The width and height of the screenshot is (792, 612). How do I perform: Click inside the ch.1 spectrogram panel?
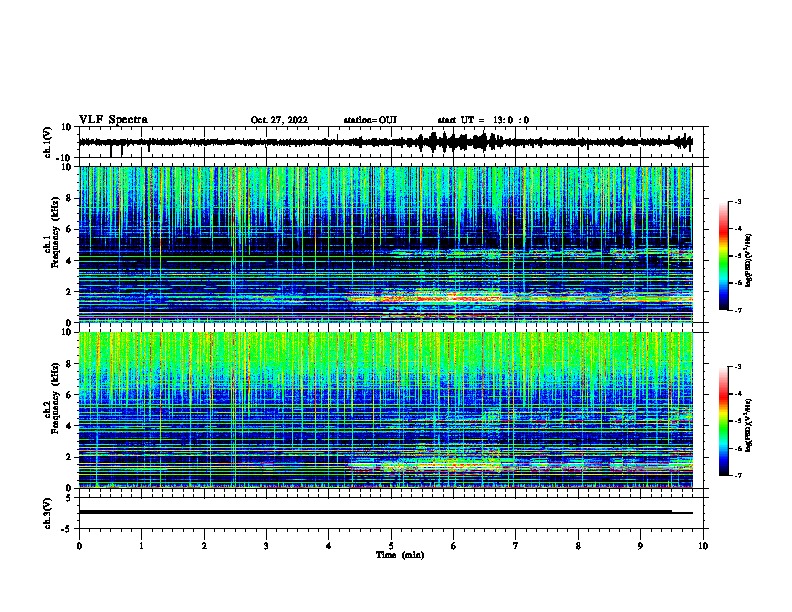pyautogui.click(x=386, y=244)
